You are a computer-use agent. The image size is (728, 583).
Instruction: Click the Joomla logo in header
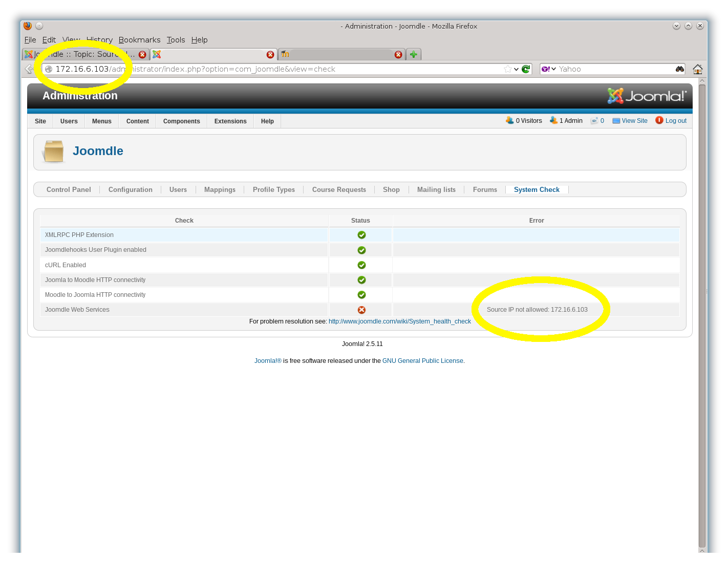click(x=647, y=96)
